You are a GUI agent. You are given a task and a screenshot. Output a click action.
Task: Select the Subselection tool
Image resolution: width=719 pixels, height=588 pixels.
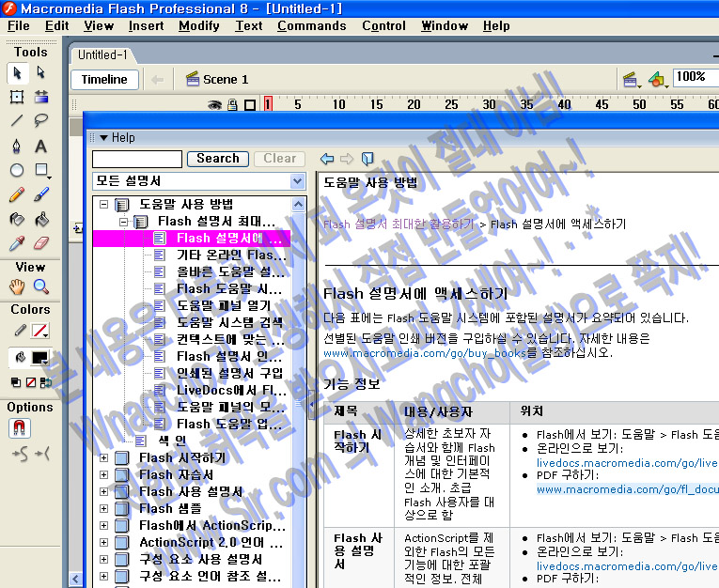(x=41, y=73)
